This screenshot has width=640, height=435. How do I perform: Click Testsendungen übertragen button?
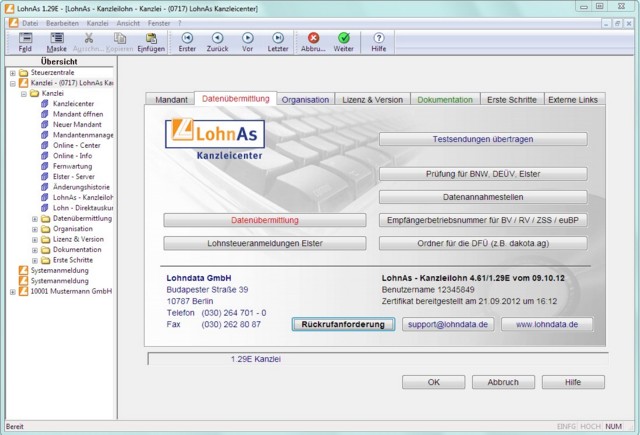click(483, 139)
